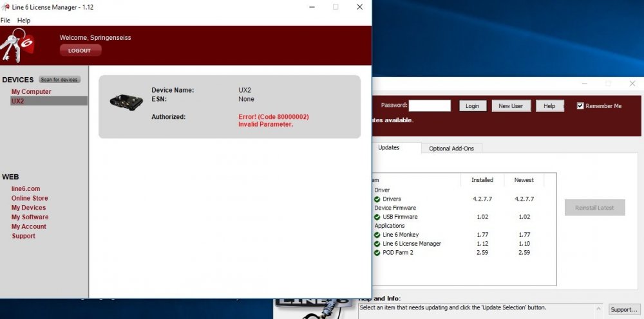The width and height of the screenshot is (644, 319).
Task: Open the File menu
Action: pyautogui.click(x=5, y=21)
